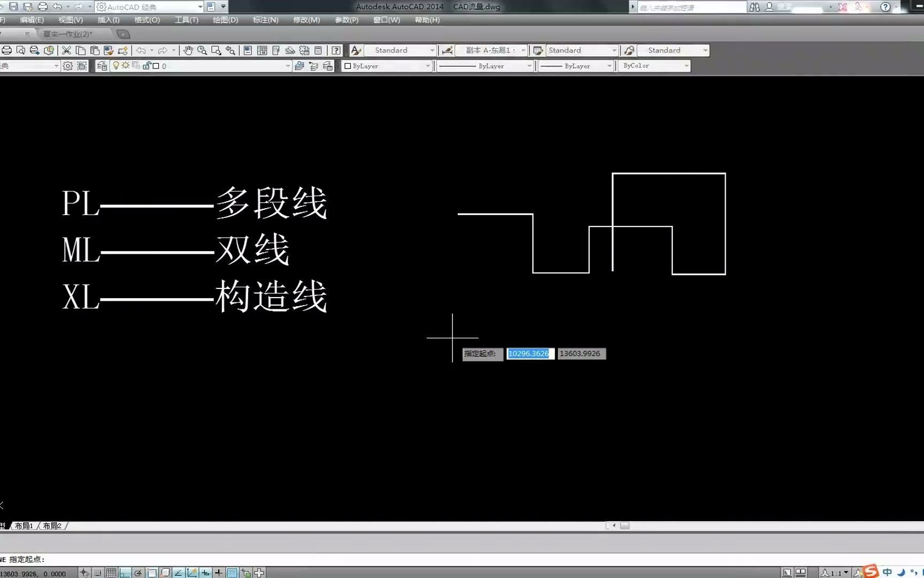Expand the ByLayer color dropdown
This screenshot has width=924, height=578.
click(x=427, y=66)
